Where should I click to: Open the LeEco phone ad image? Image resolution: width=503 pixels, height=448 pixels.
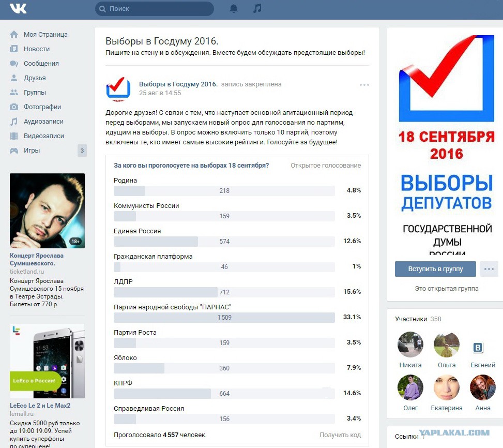(x=47, y=361)
